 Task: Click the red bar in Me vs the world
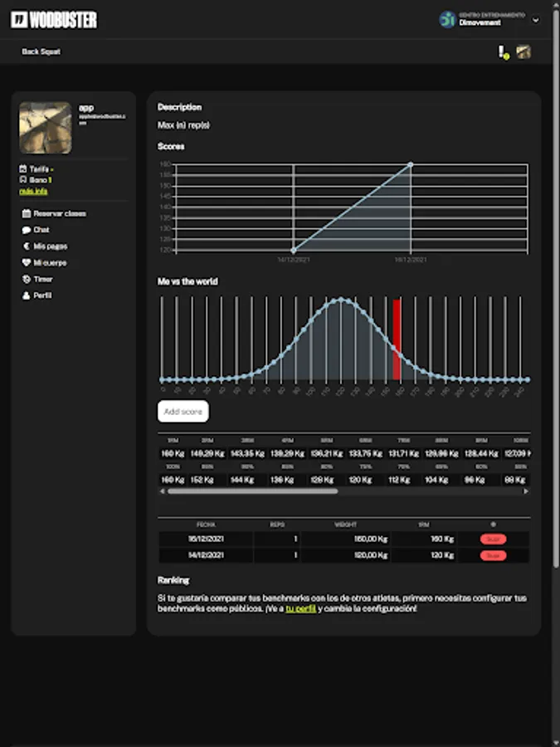point(397,339)
